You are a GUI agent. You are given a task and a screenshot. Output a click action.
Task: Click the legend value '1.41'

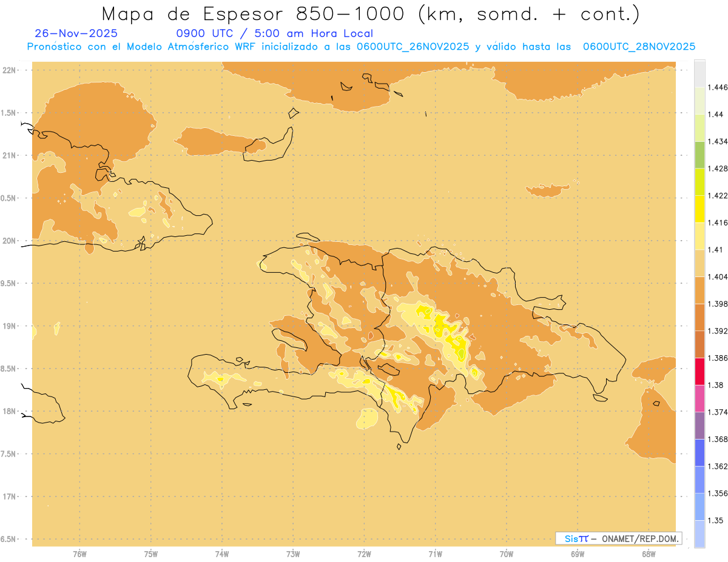(x=715, y=250)
